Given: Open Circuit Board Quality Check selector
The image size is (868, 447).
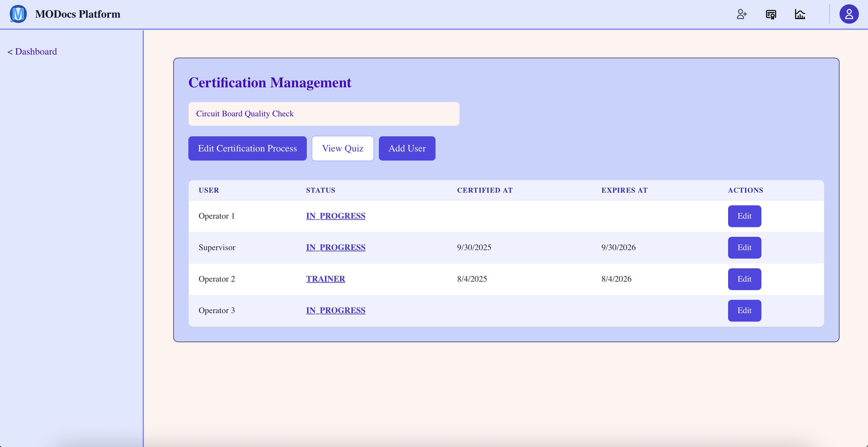Looking at the screenshot, I should (x=324, y=114).
